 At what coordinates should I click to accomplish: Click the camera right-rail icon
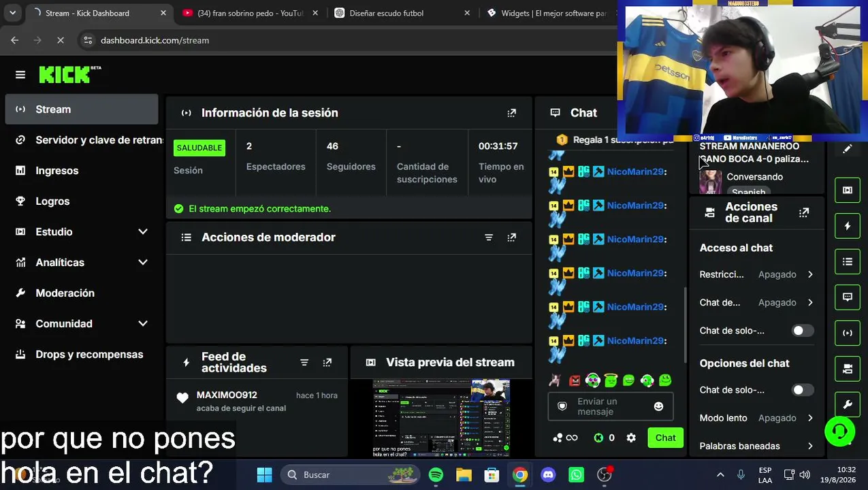click(848, 369)
